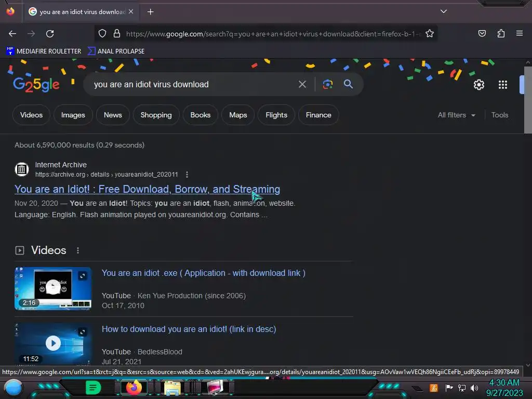Select the Finance filter chip

(x=318, y=115)
